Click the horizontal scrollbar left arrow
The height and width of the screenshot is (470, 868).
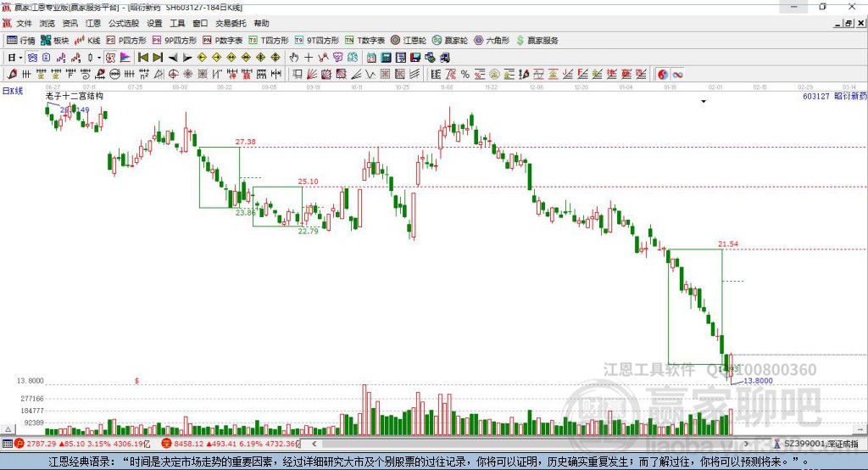point(314,444)
